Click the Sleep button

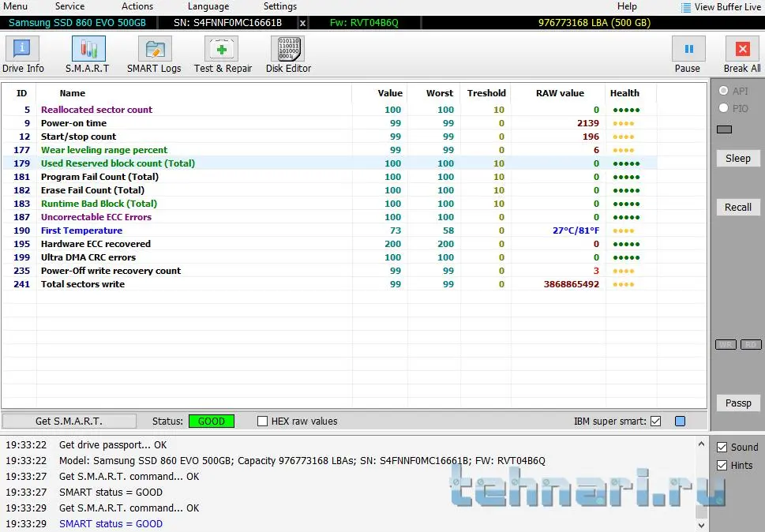tap(737, 159)
